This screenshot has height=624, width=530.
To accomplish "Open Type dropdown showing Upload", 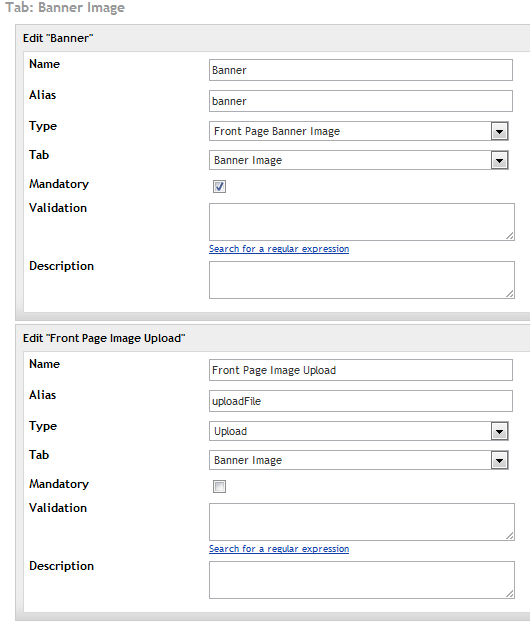I will point(359,431).
